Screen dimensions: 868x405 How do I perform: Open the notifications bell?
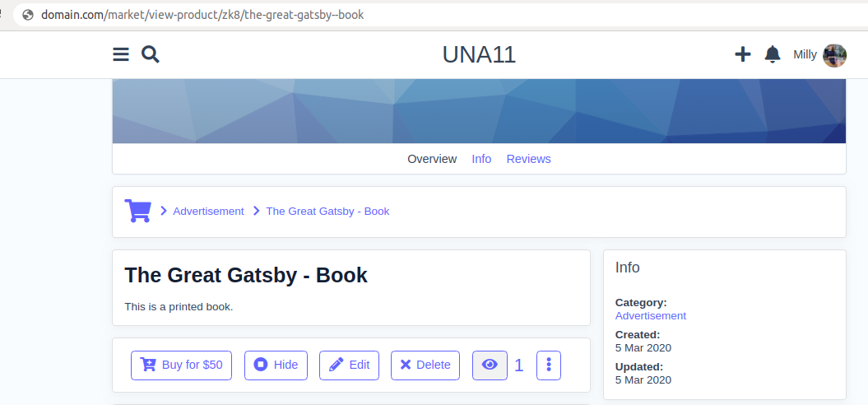coord(772,54)
